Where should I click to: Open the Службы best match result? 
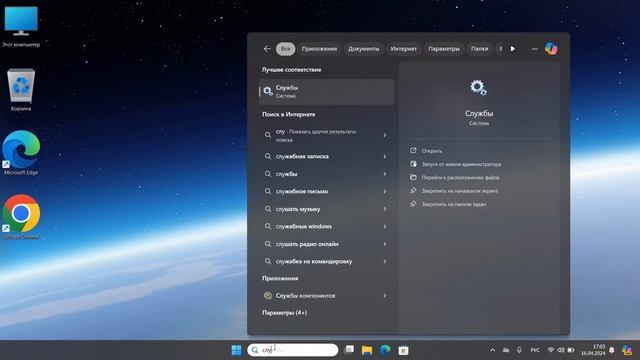click(327, 91)
